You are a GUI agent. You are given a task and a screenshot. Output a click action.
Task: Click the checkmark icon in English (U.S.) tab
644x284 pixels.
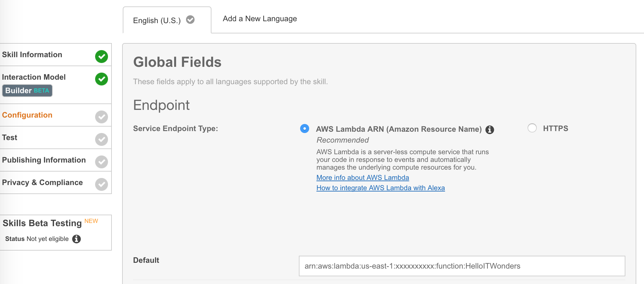point(191,20)
